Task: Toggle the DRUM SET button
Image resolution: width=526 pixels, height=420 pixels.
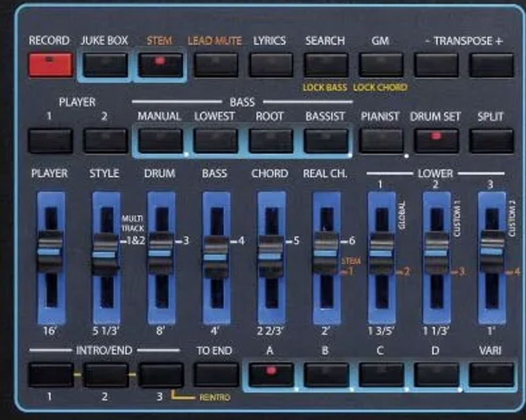Action: [x=436, y=141]
